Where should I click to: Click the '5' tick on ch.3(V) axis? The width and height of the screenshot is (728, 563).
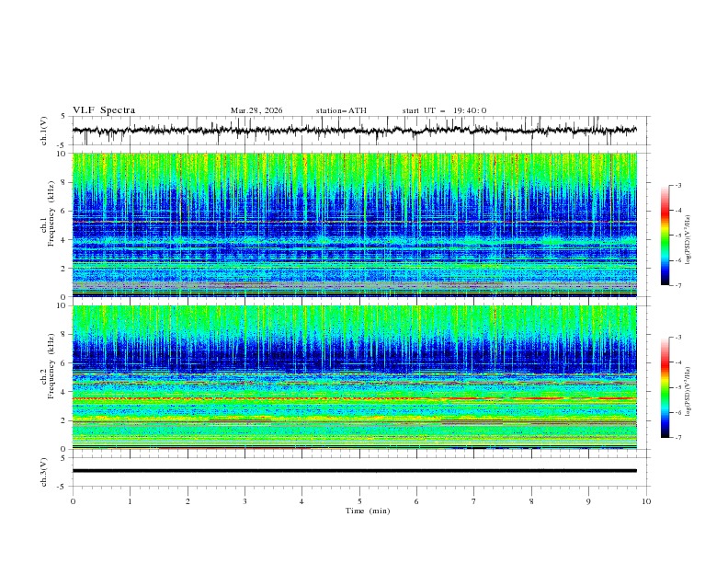tap(63, 458)
